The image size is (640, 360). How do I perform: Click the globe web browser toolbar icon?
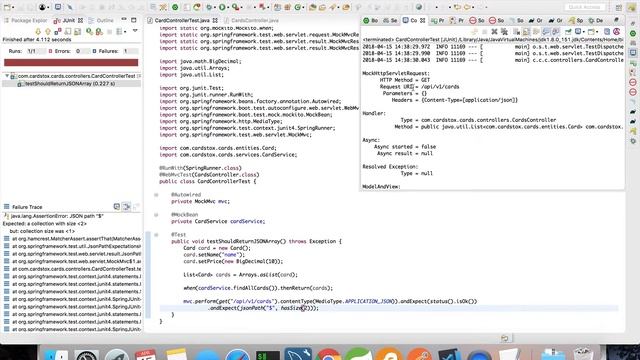click(x=419, y=7)
